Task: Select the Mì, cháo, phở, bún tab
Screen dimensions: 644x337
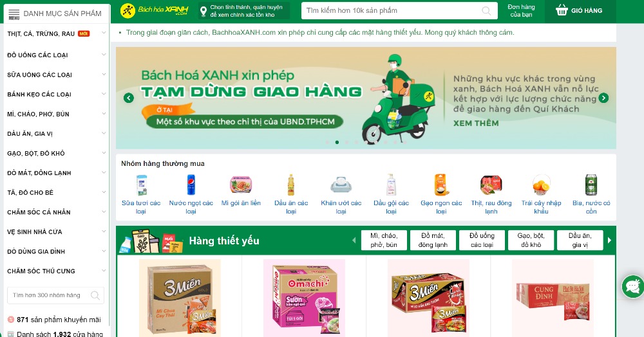Action: point(384,241)
